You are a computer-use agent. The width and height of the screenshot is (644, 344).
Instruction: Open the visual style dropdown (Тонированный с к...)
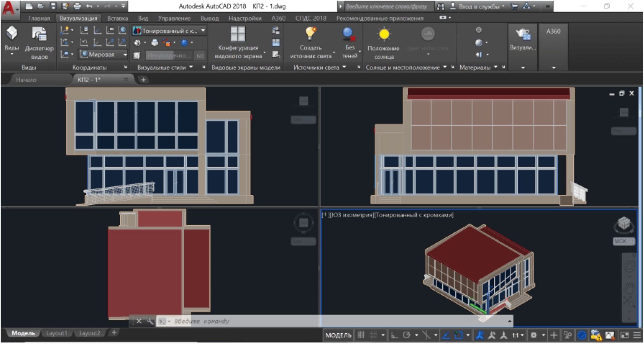[203, 31]
